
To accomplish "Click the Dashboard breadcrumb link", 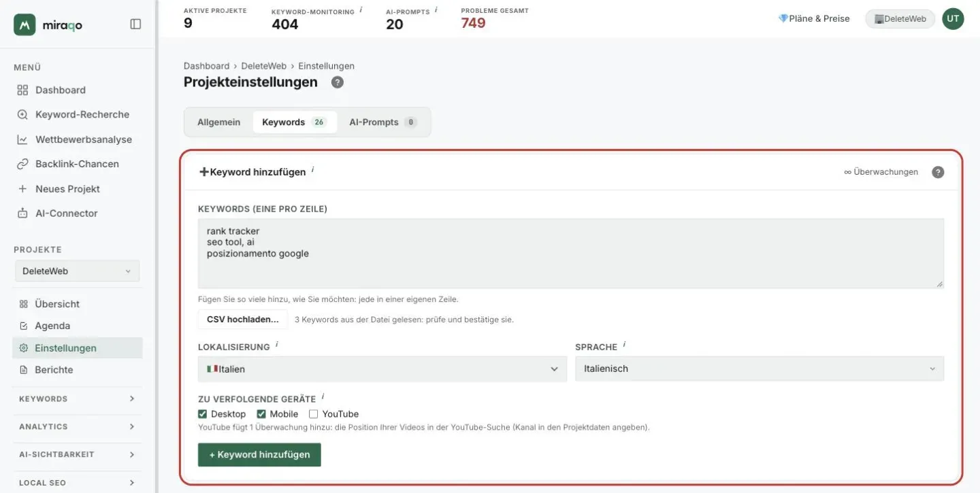I will point(206,66).
